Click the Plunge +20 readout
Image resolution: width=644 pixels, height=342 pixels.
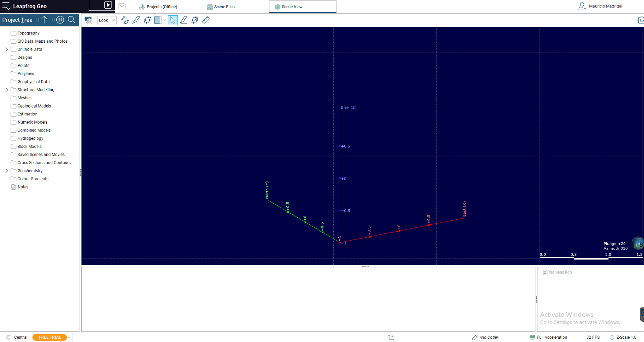615,244
